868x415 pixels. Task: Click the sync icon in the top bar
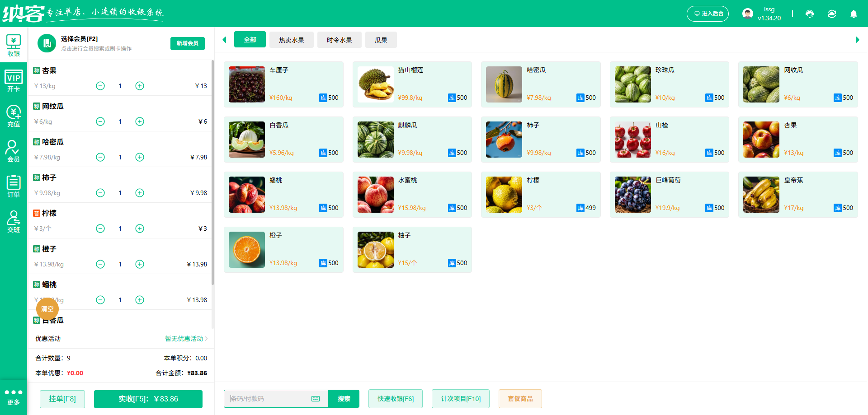(832, 14)
